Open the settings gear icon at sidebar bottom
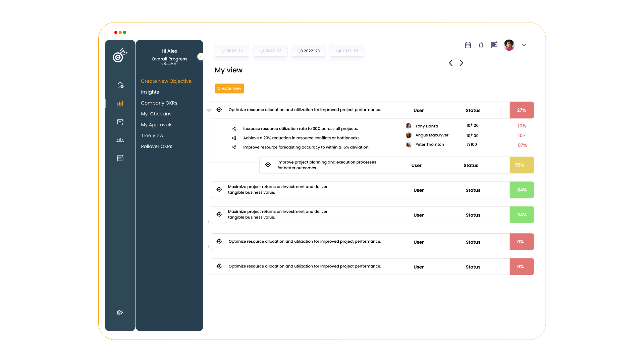 coord(120,312)
